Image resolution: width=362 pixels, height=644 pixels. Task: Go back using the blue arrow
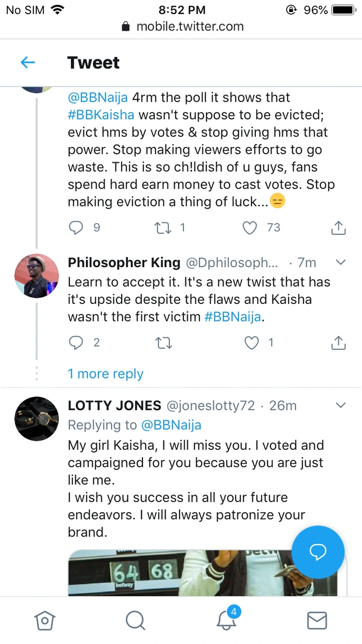(x=28, y=62)
